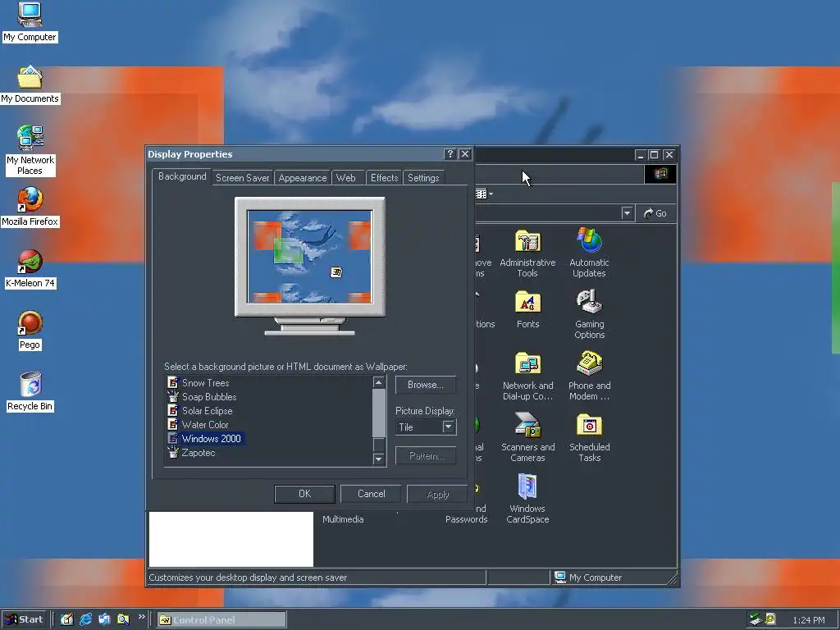Click the Control Panel taskbar button
The width and height of the screenshot is (840, 630).
[x=221, y=620]
